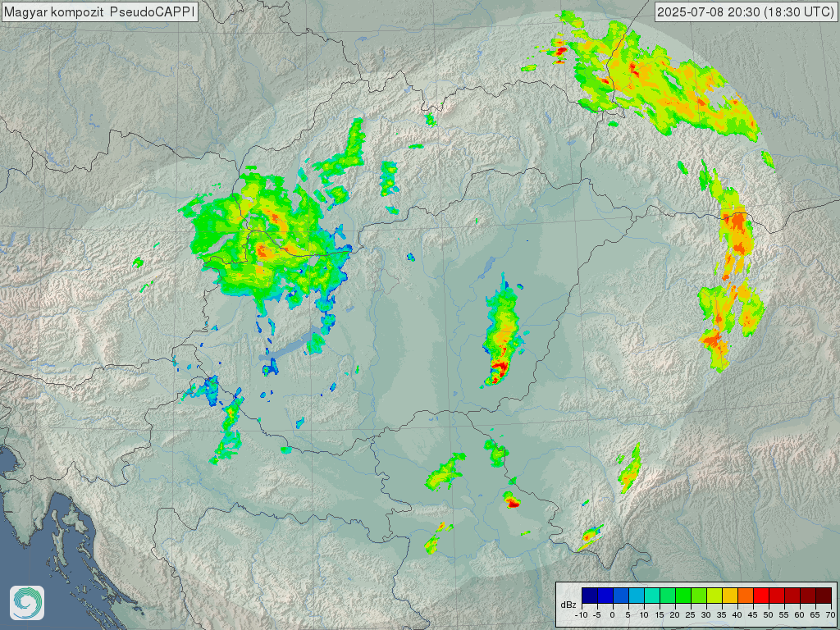Select the 0 to 5 dBz swatch
Viewport: 840px width, 630px height.
621,596
